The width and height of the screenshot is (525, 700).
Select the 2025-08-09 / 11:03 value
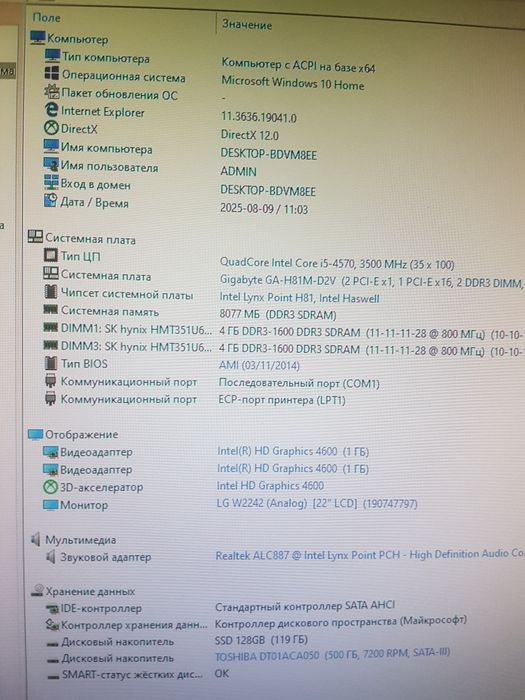tap(264, 208)
